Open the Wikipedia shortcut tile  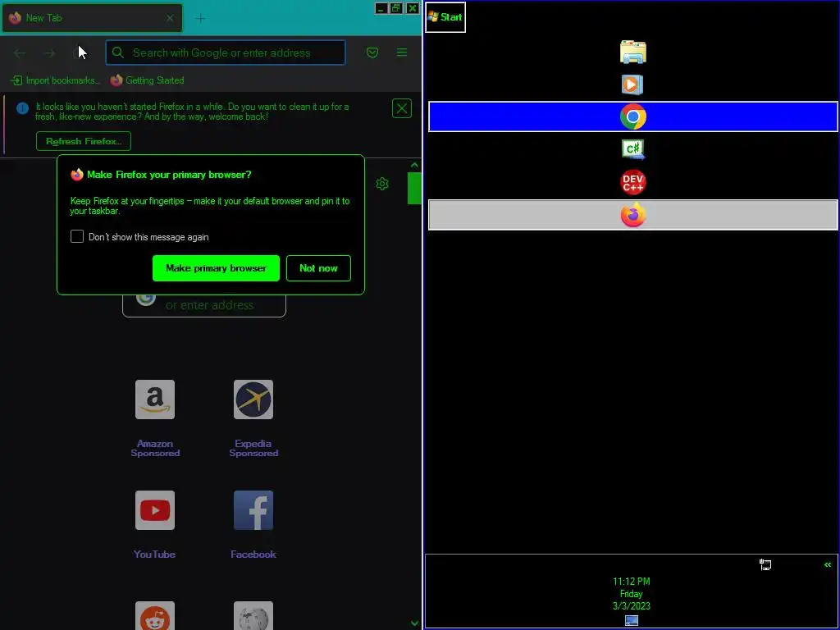[253, 615]
